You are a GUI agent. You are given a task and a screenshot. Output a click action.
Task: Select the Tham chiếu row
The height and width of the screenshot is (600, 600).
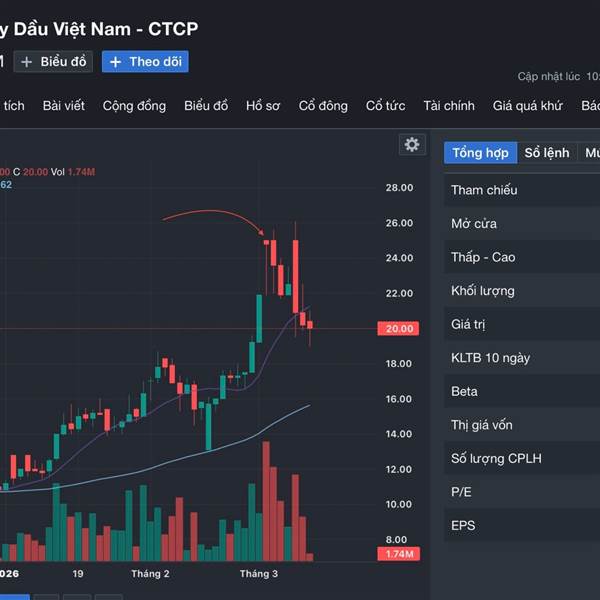tap(484, 190)
